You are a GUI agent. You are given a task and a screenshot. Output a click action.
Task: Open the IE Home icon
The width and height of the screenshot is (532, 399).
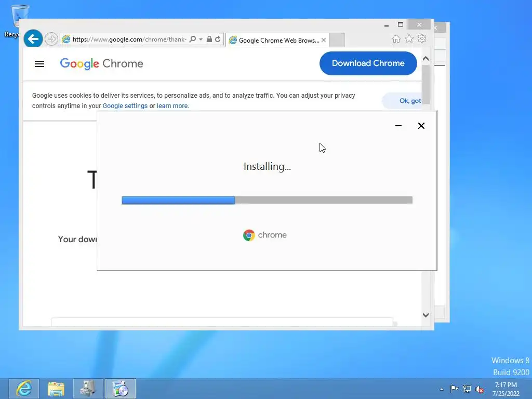[396, 38]
